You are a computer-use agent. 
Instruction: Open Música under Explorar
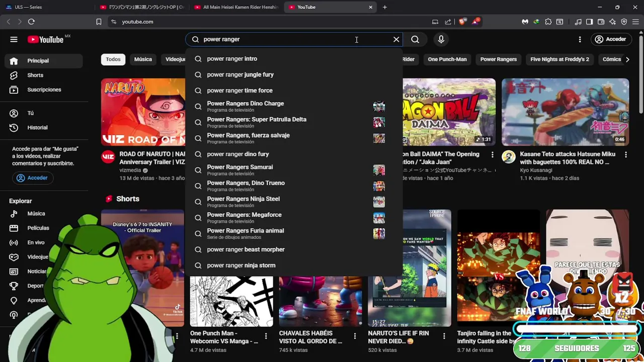(x=44, y=214)
